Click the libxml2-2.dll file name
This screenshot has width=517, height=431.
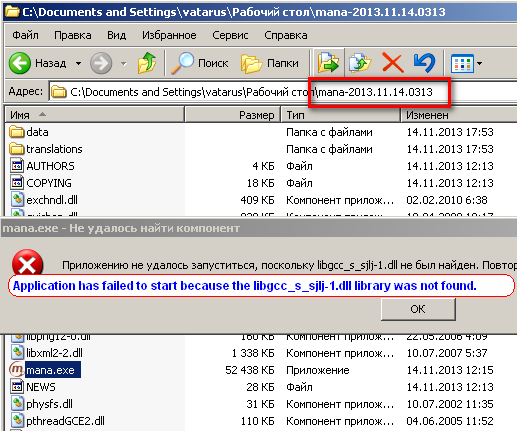click(x=54, y=353)
